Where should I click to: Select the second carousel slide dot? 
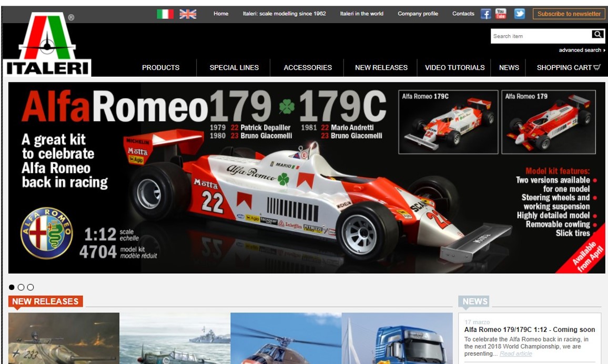pyautogui.click(x=21, y=287)
